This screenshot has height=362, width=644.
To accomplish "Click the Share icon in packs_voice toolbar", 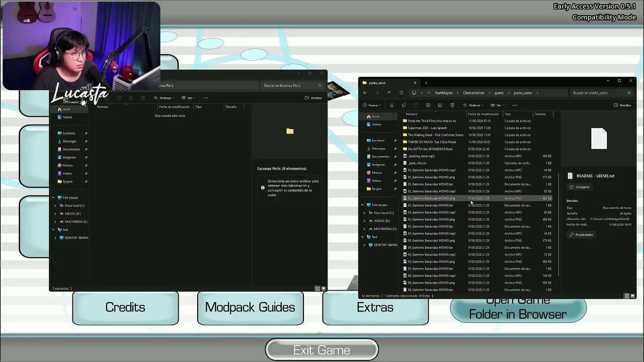I will coord(440,105).
